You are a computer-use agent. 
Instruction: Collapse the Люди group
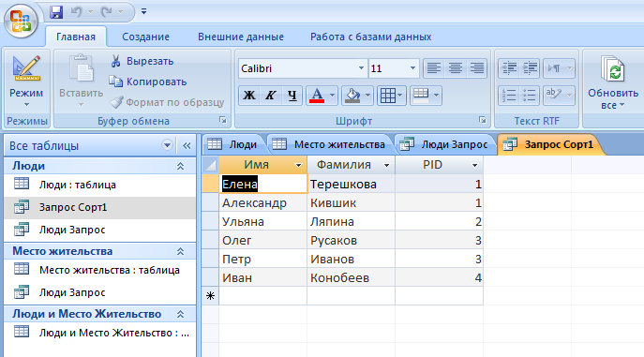(180, 166)
